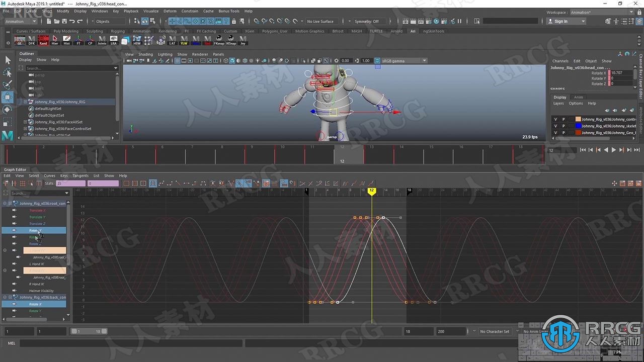Toggle playback P of Johnny_skelet layer
This screenshot has height=362, width=644.
563,126
